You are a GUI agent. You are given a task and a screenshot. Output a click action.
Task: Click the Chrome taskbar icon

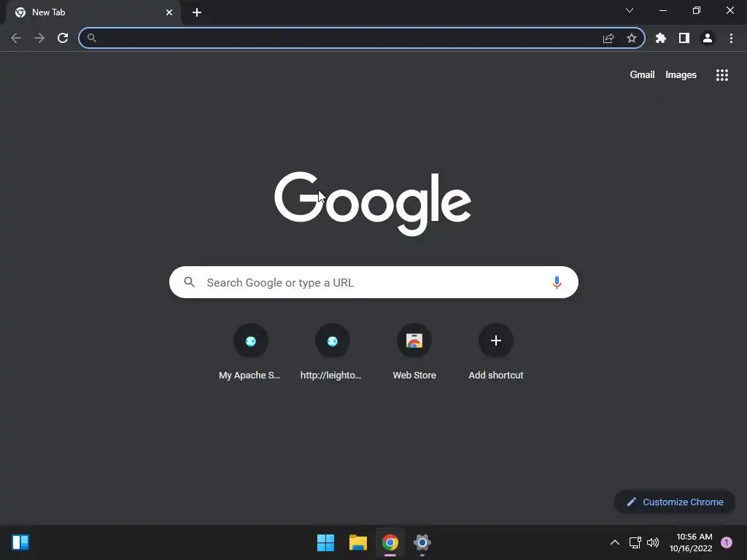pyautogui.click(x=390, y=542)
